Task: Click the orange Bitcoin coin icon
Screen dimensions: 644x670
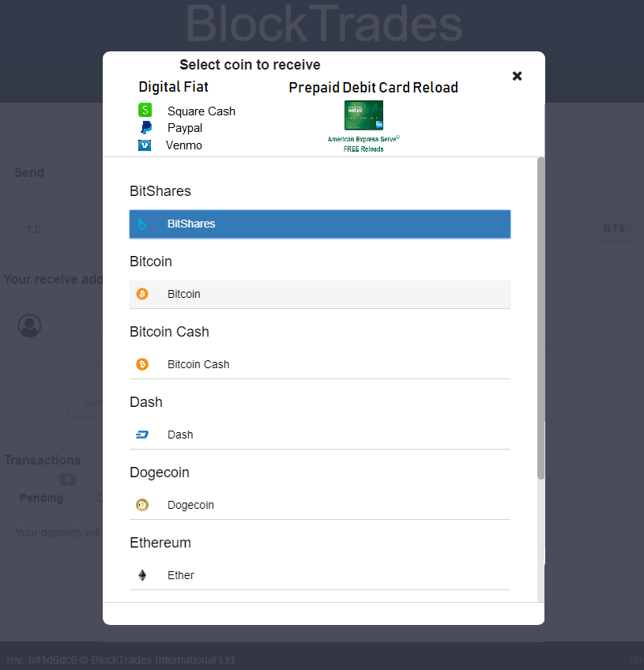Action: 142,294
